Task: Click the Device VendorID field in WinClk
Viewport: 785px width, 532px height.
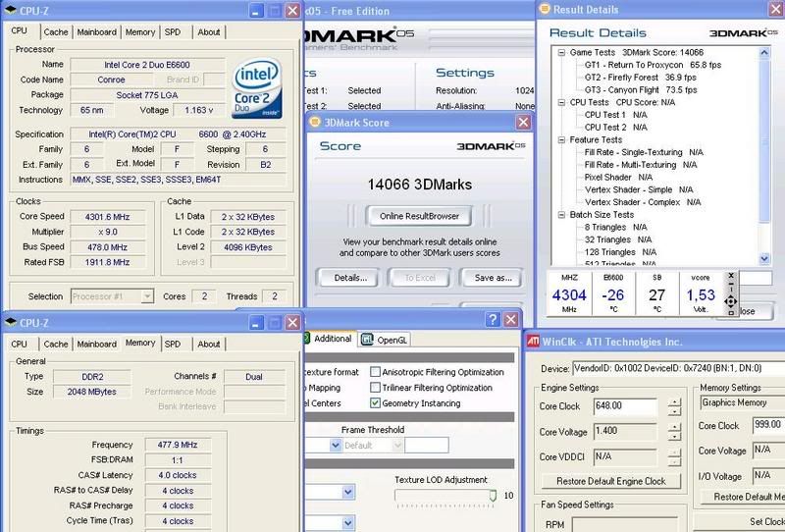Action: coord(679,369)
